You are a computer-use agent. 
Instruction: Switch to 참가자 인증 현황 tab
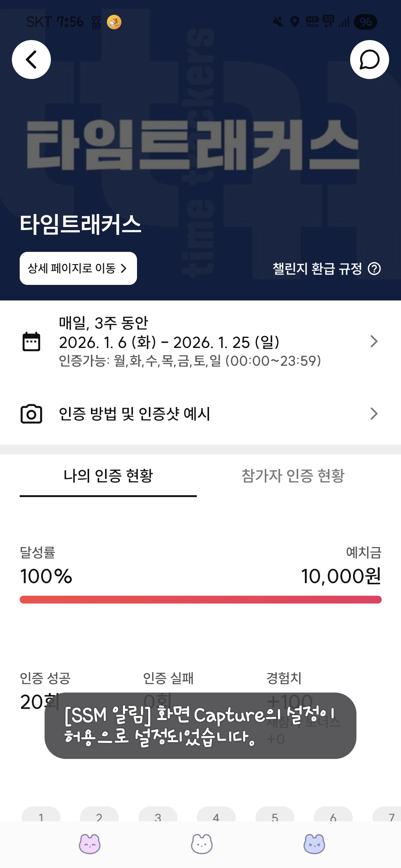pos(293,476)
